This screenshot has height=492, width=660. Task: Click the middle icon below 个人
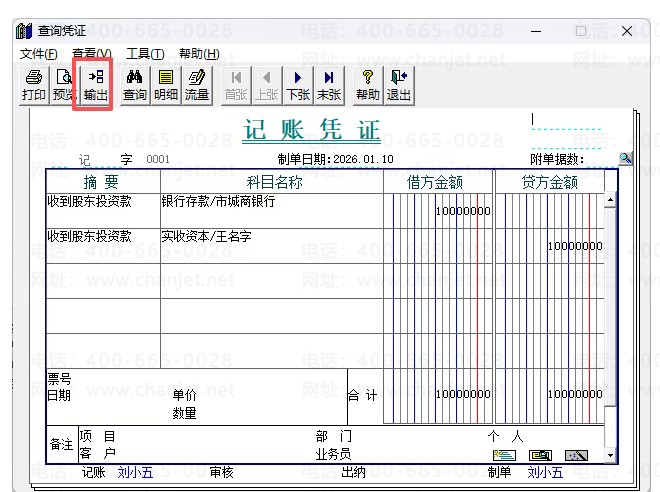pos(540,455)
